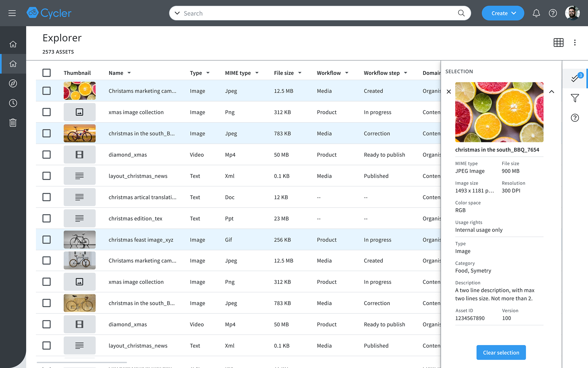Open the Name column sort dropdown
The image size is (588, 368).
[x=129, y=73]
